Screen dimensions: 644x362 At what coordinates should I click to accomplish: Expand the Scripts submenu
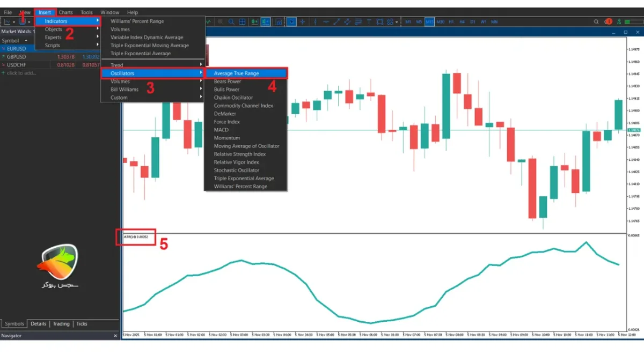[x=68, y=45]
